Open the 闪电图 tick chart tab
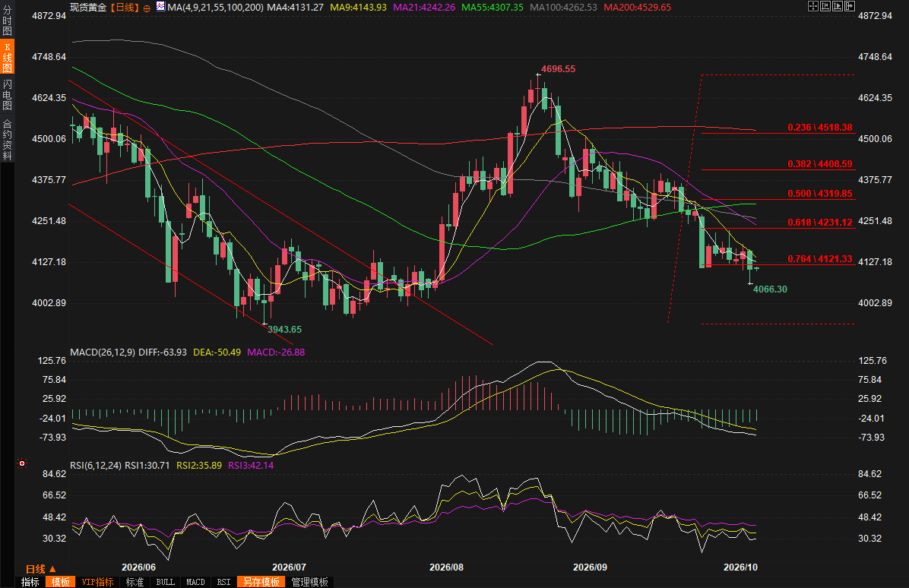Image resolution: width=909 pixels, height=588 pixels. click(7, 94)
